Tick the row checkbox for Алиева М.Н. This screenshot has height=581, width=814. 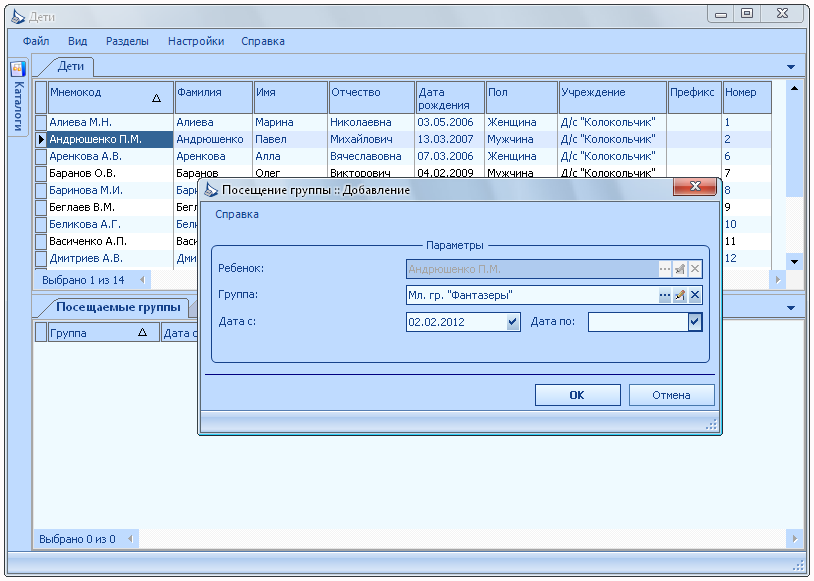click(41, 123)
